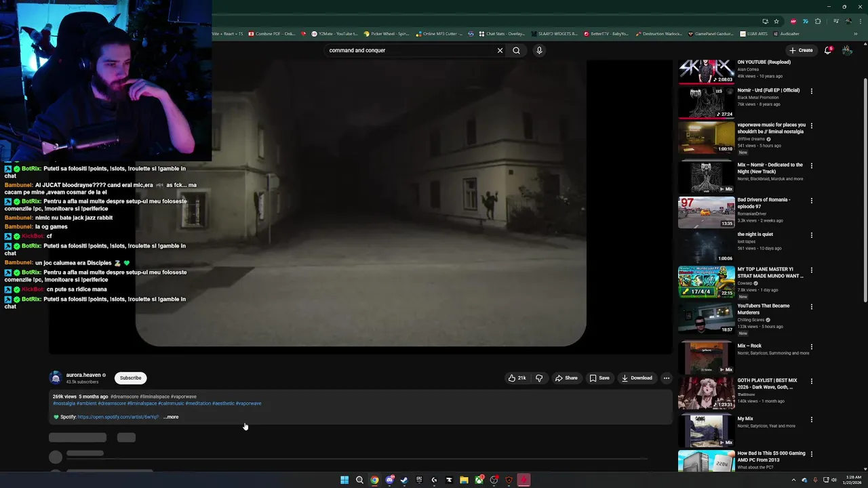Like the video with 21k likes
868x488 pixels.
517,378
